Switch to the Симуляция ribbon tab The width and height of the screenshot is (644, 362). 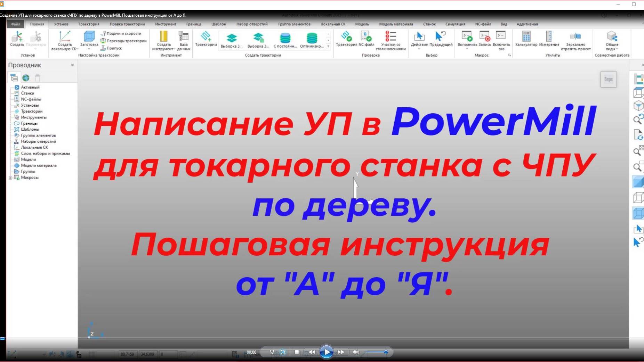(x=456, y=24)
